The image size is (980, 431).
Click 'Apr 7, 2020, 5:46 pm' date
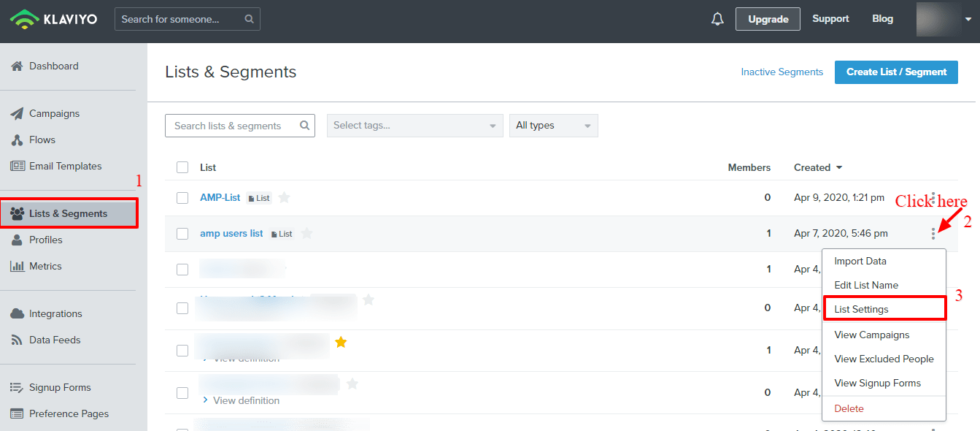pyautogui.click(x=841, y=233)
